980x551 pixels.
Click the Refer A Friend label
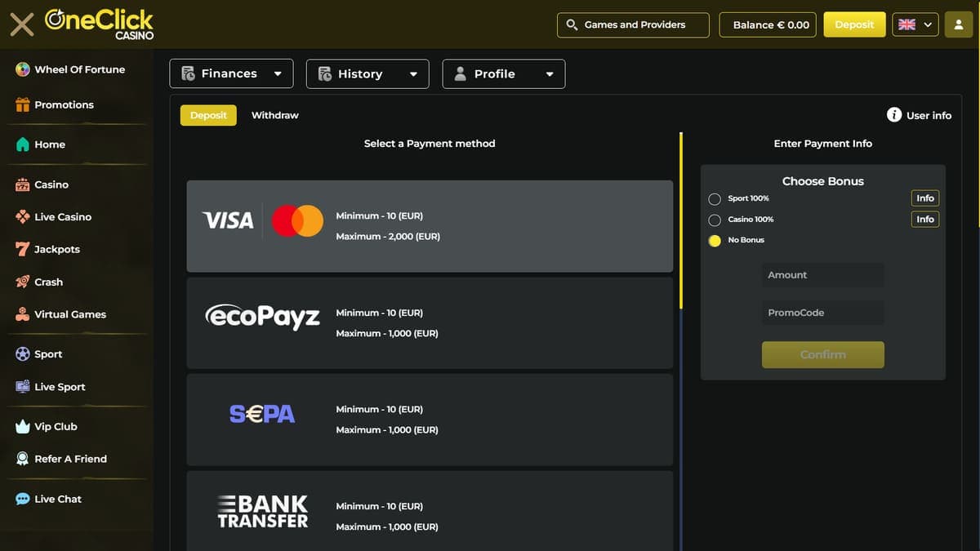[x=70, y=459]
